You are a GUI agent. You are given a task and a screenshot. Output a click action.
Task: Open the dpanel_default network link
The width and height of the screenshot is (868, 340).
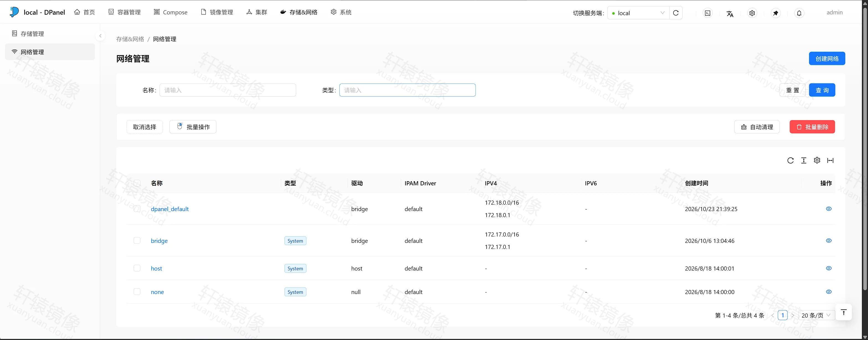tap(170, 209)
